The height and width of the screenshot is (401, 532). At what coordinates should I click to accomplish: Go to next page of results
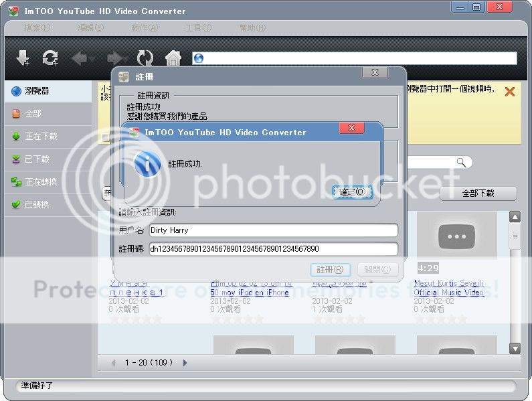coord(185,363)
